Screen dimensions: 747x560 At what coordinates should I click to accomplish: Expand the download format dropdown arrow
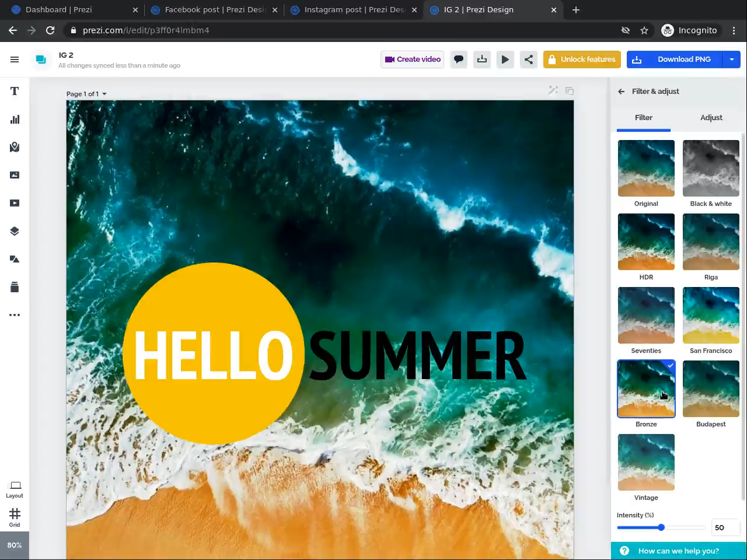pyautogui.click(x=732, y=59)
